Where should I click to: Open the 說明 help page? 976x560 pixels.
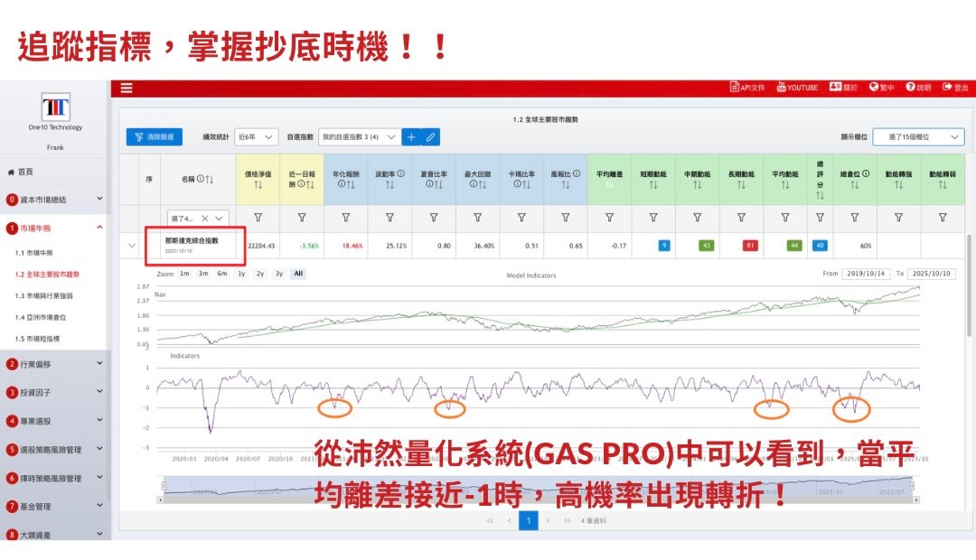(x=919, y=87)
